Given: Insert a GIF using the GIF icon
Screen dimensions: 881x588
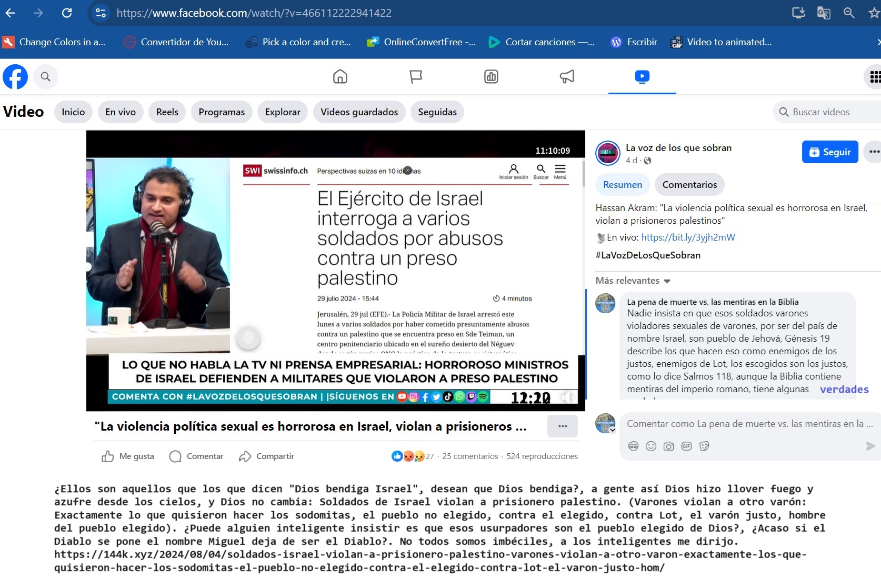Looking at the screenshot, I should pos(686,446).
